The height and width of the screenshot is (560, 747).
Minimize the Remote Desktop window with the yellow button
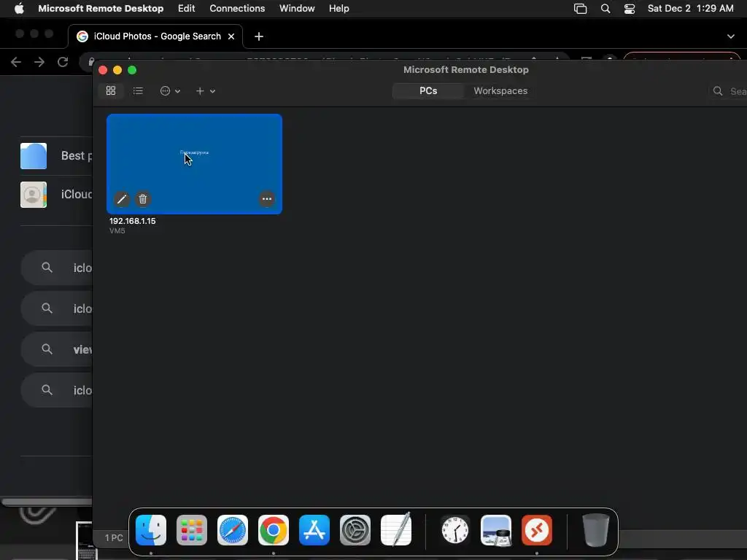coord(117,70)
